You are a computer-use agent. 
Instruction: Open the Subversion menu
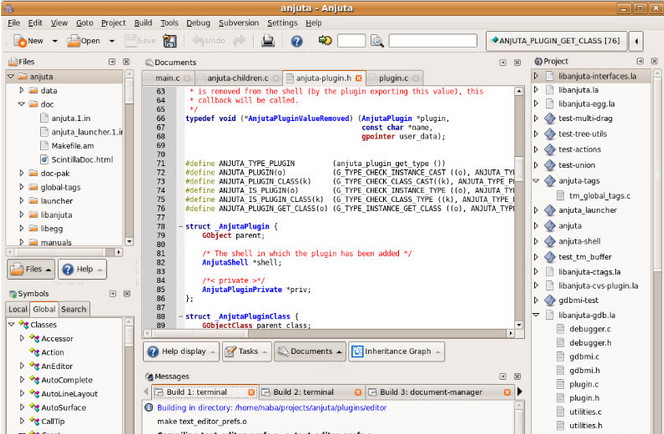239,23
